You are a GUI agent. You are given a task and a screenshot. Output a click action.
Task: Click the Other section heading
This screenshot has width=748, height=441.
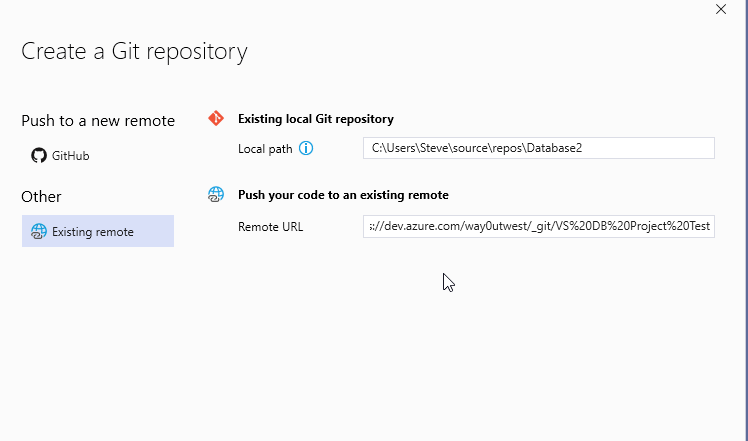[x=41, y=196]
